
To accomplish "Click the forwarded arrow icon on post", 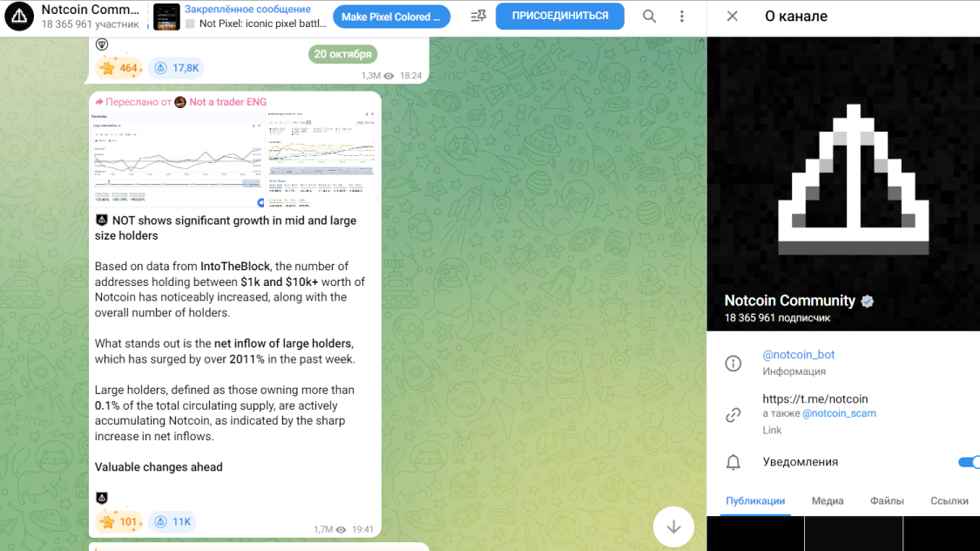I will click(x=98, y=102).
